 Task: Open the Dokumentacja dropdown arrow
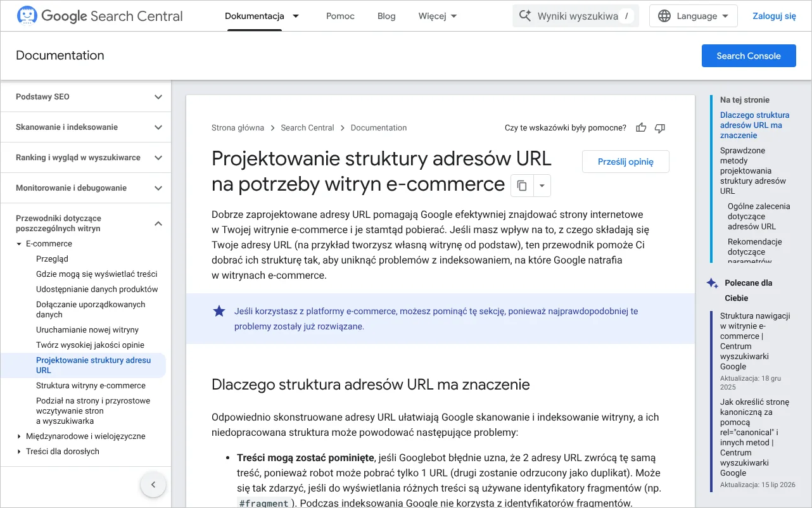tap(296, 16)
